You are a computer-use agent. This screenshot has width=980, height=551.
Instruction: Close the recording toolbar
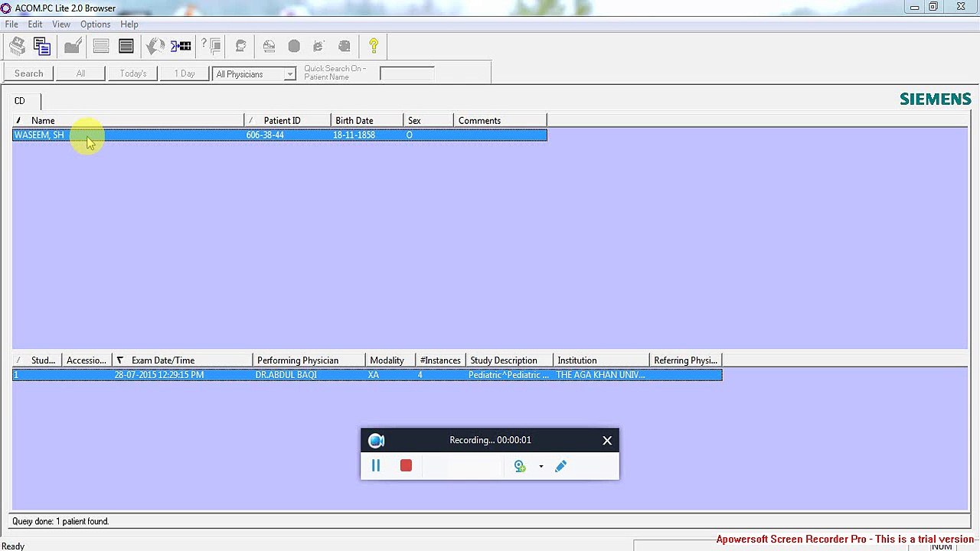(607, 440)
